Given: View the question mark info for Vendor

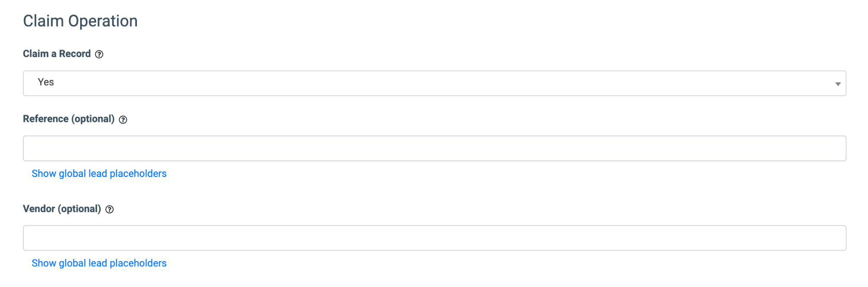Looking at the screenshot, I should [x=109, y=210].
